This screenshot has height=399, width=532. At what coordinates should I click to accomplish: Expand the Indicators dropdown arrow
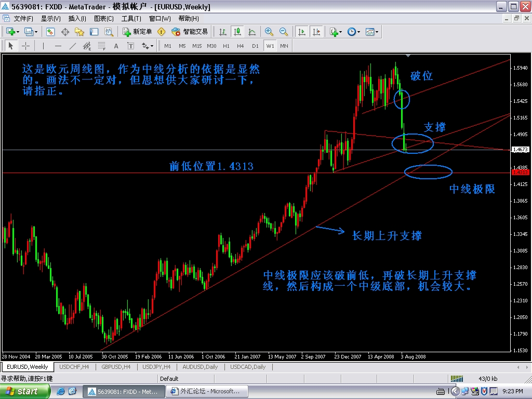[341, 32]
